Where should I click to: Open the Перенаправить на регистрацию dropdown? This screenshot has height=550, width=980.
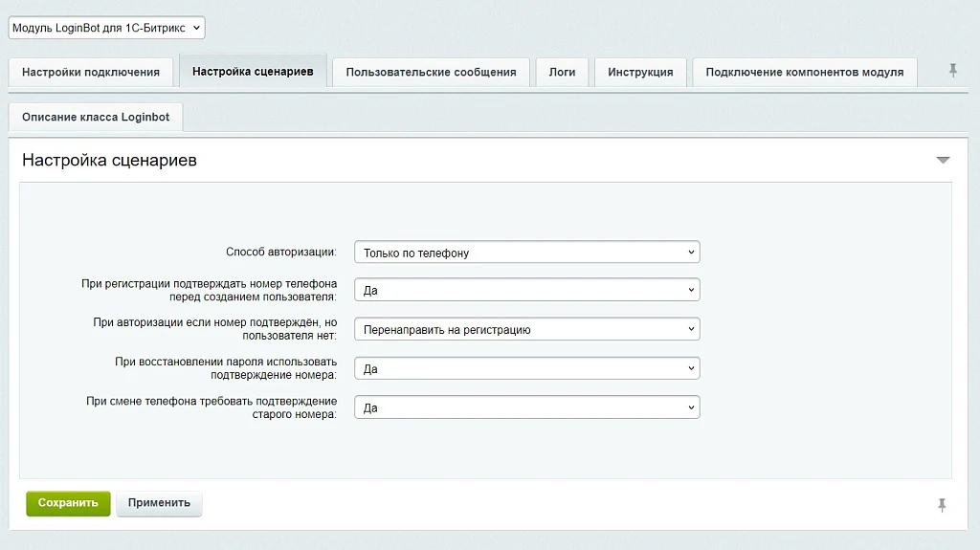[527, 329]
